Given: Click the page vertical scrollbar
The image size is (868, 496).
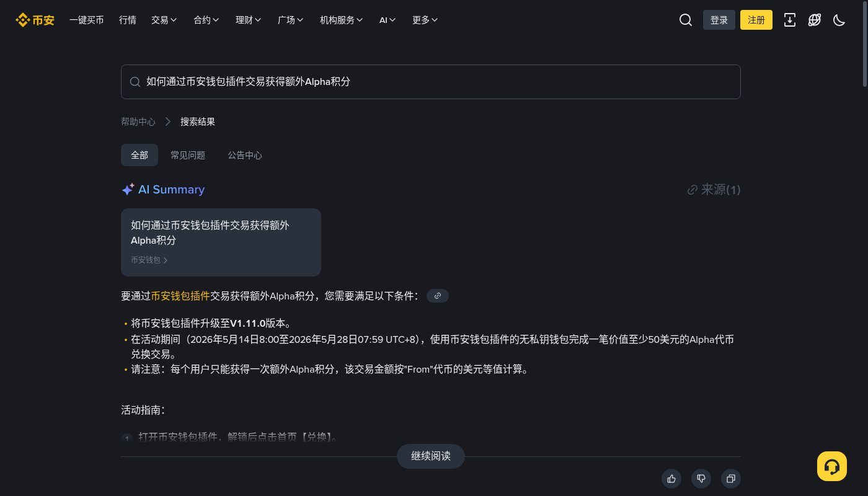Looking at the screenshot, I should [865, 45].
